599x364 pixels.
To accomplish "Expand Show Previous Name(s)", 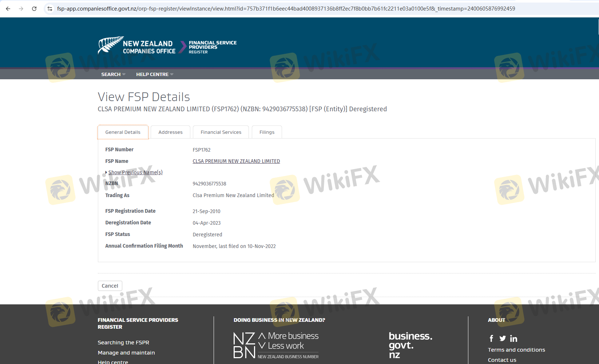I will pos(135,172).
